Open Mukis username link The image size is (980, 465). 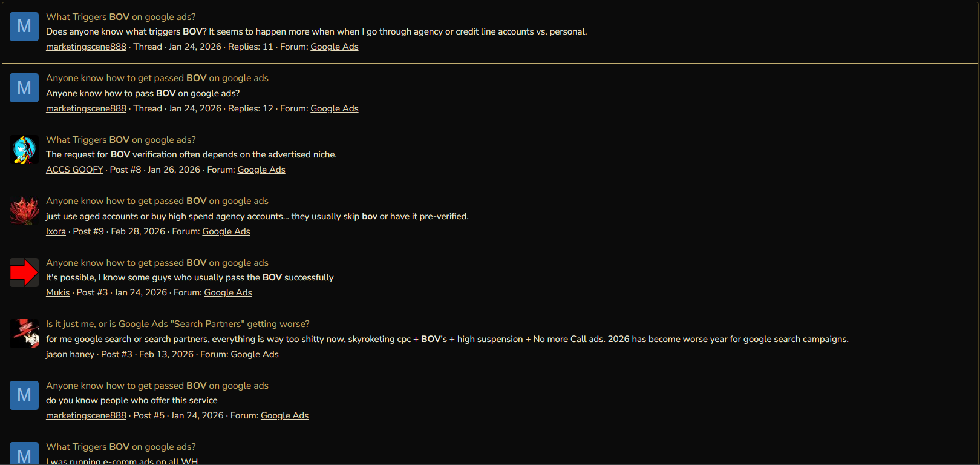57,292
